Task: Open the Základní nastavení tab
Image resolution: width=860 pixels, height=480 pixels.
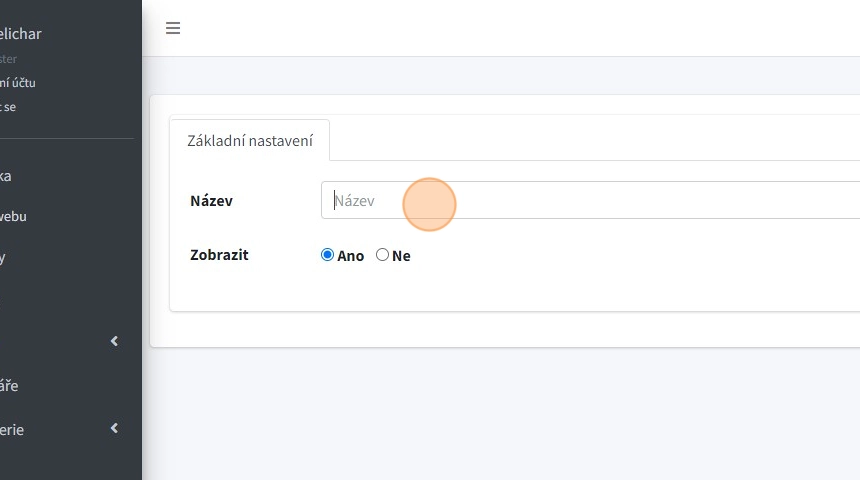Action: pos(250,141)
